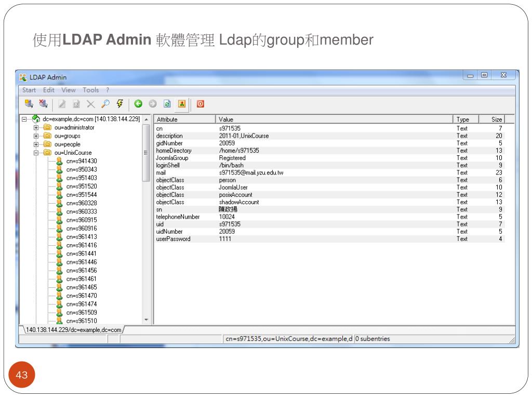Expand the ou=groups node
Screen dimensions: 532x399
pos(36,136)
